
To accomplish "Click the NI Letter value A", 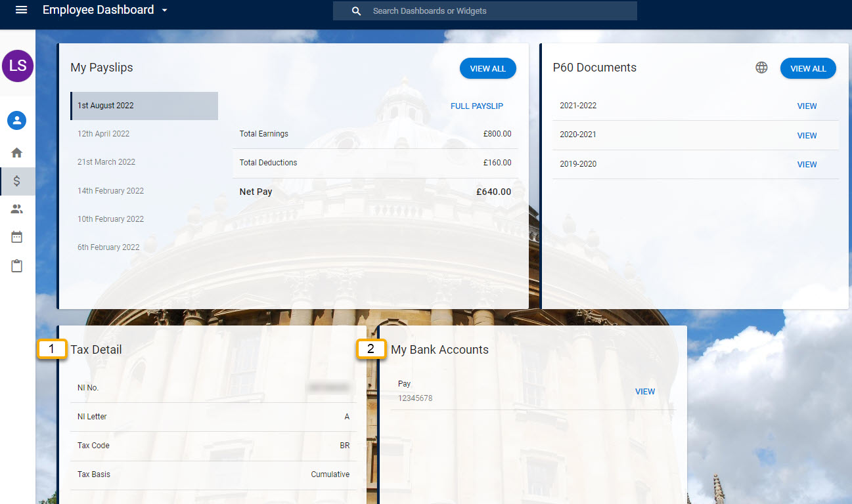I will tap(347, 417).
